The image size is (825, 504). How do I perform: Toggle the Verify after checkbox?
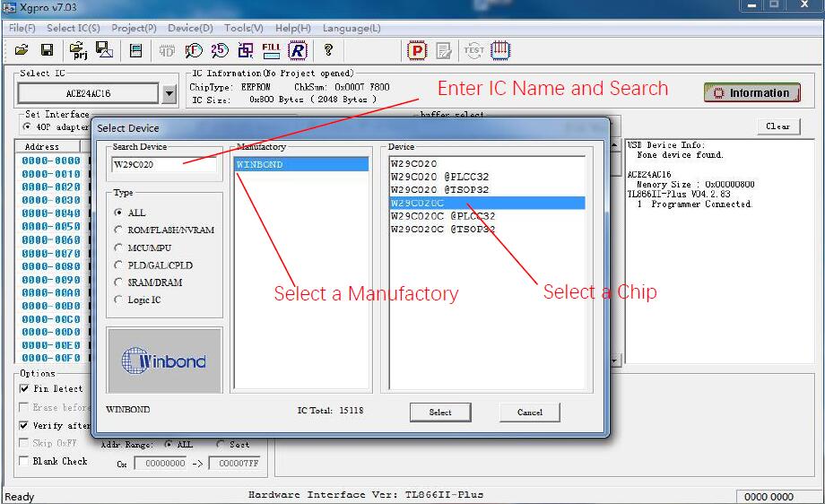[x=23, y=425]
